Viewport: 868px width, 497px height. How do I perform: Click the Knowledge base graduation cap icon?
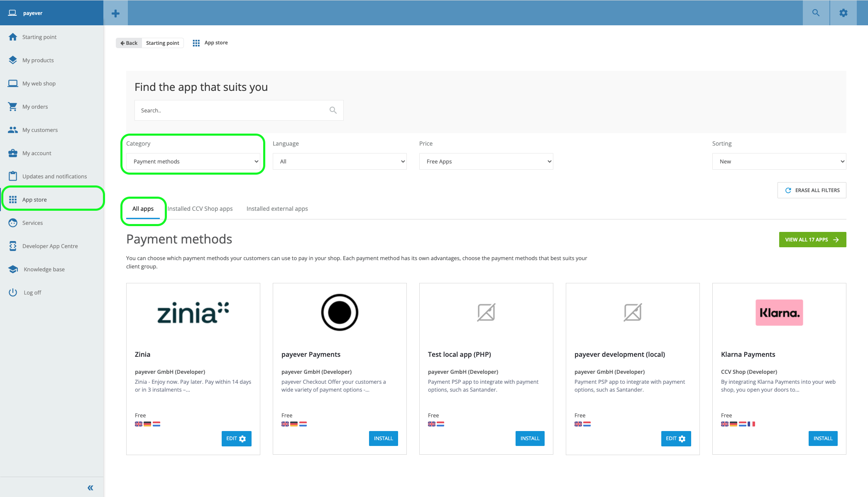coord(13,269)
